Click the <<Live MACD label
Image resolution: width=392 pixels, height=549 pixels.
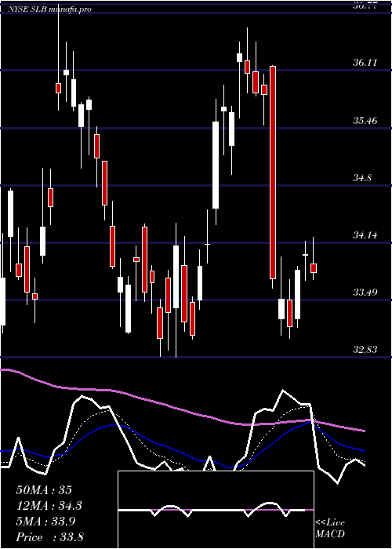coord(330,528)
